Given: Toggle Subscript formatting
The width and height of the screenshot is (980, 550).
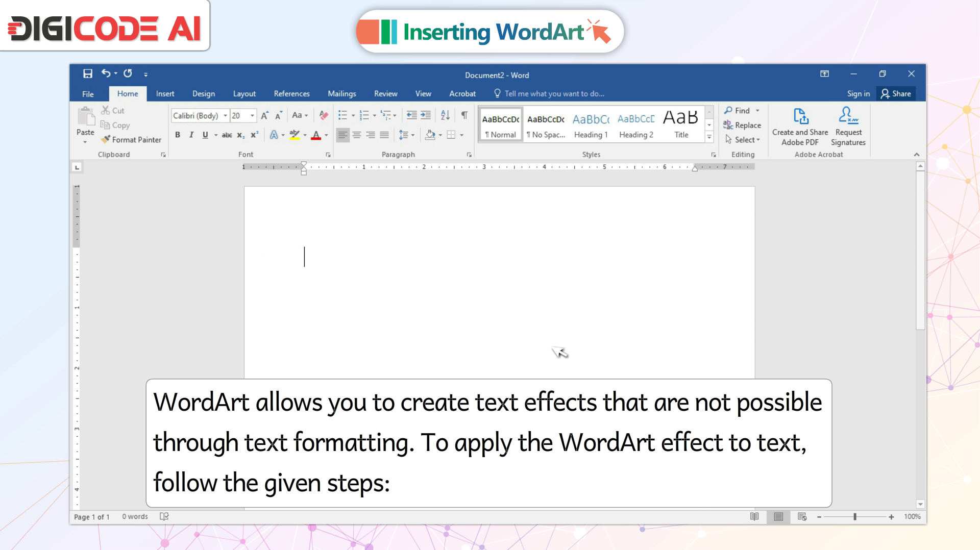Looking at the screenshot, I should click(x=240, y=135).
